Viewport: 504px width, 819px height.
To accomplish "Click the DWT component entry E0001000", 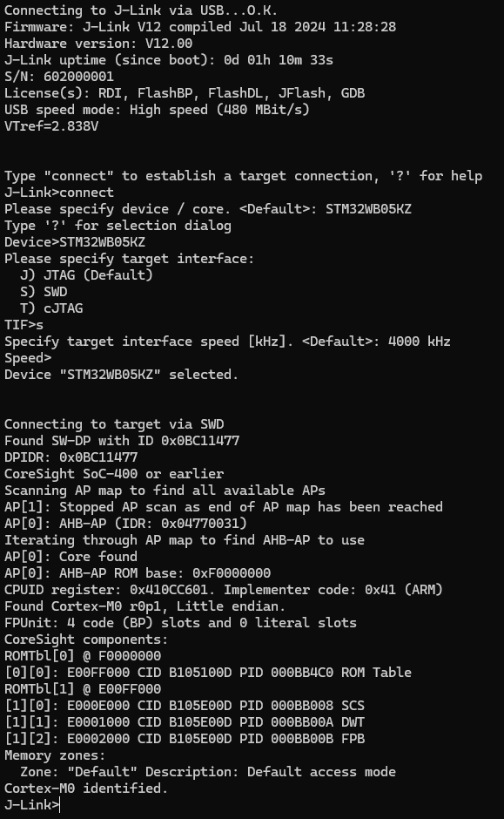I will click(185, 721).
